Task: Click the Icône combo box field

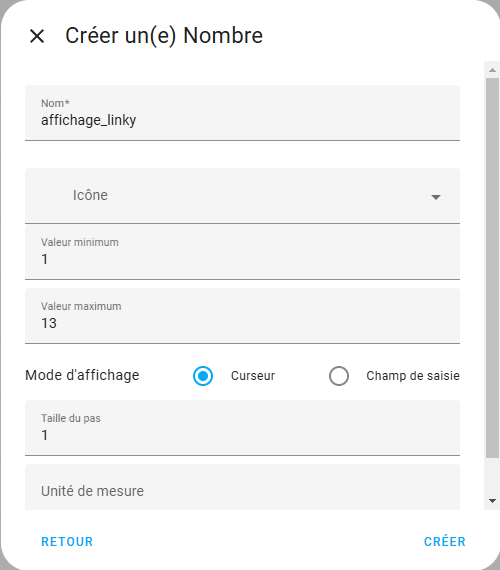Action: coord(242,196)
